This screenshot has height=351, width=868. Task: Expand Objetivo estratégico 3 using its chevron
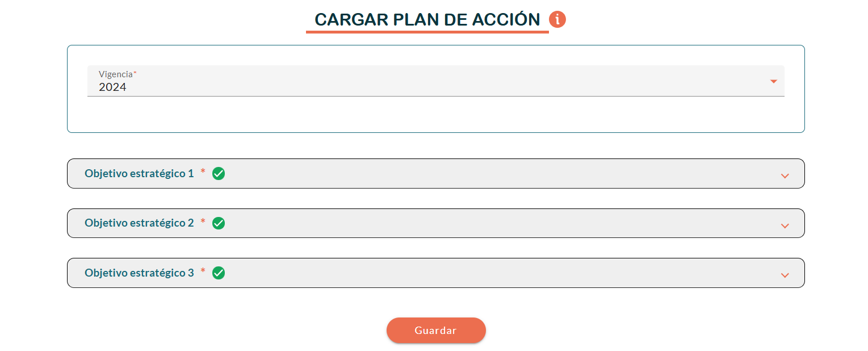785,275
